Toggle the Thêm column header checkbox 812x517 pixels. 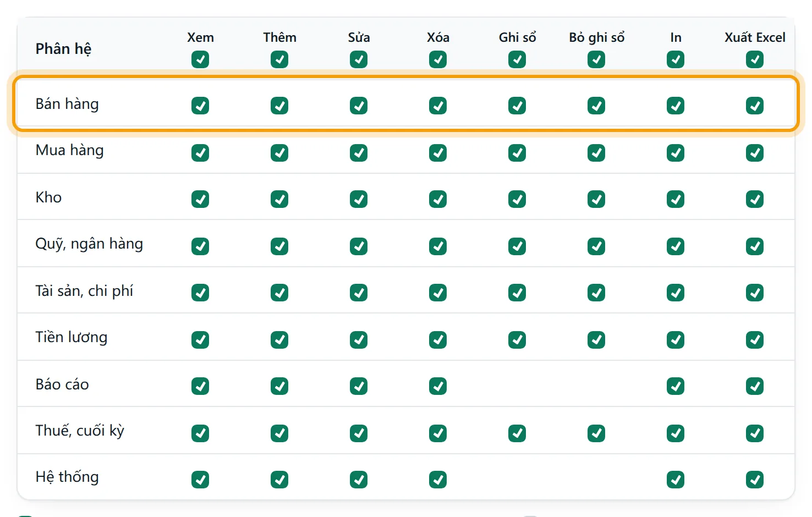pos(279,59)
